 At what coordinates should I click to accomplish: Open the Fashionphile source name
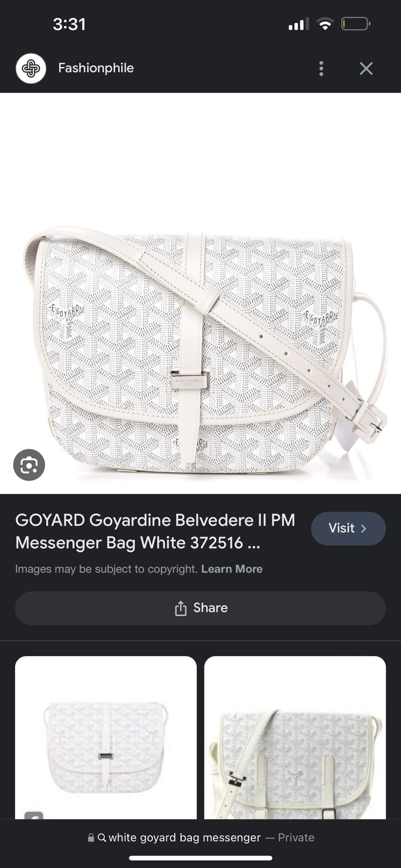pyautogui.click(x=96, y=68)
